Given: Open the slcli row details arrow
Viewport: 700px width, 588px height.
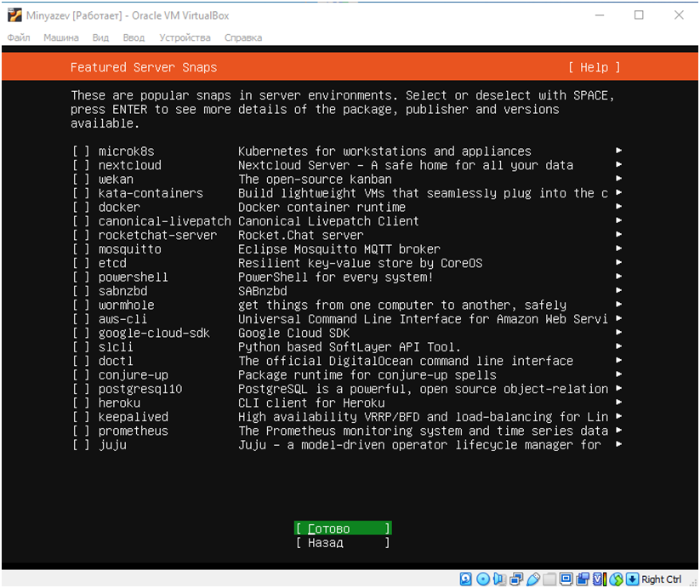Looking at the screenshot, I should tap(618, 346).
